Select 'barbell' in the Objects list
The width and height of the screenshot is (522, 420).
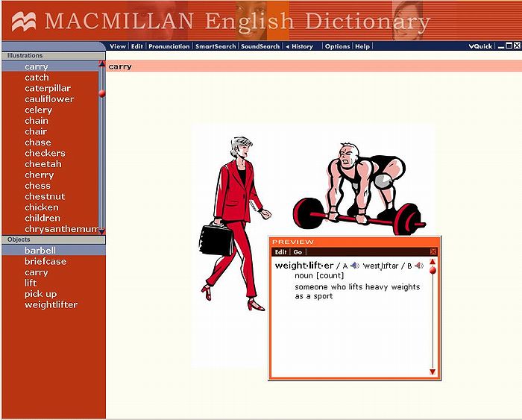pos(40,251)
